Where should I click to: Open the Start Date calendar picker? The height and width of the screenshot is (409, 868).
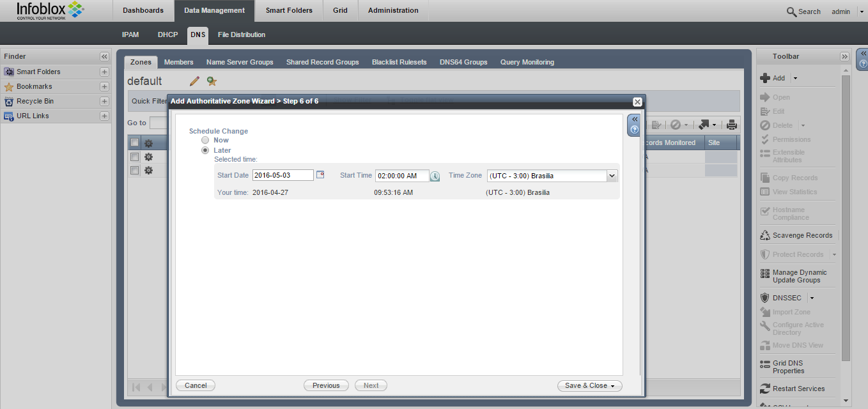point(321,174)
